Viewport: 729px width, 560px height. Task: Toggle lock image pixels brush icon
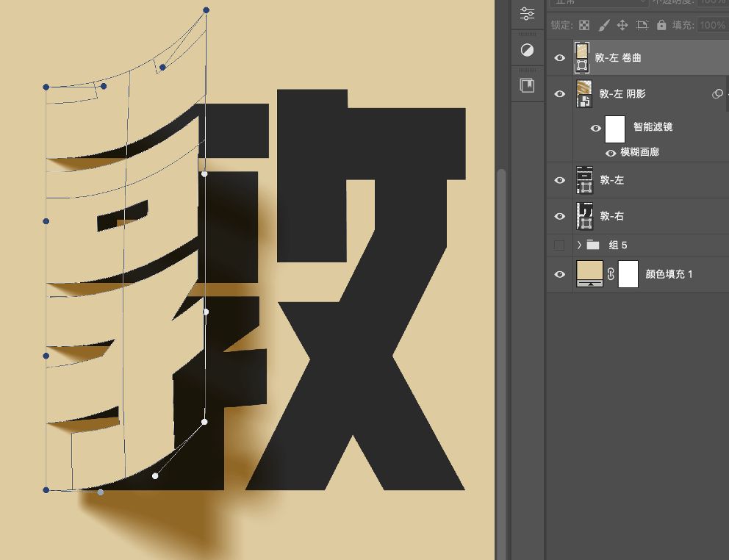point(603,25)
